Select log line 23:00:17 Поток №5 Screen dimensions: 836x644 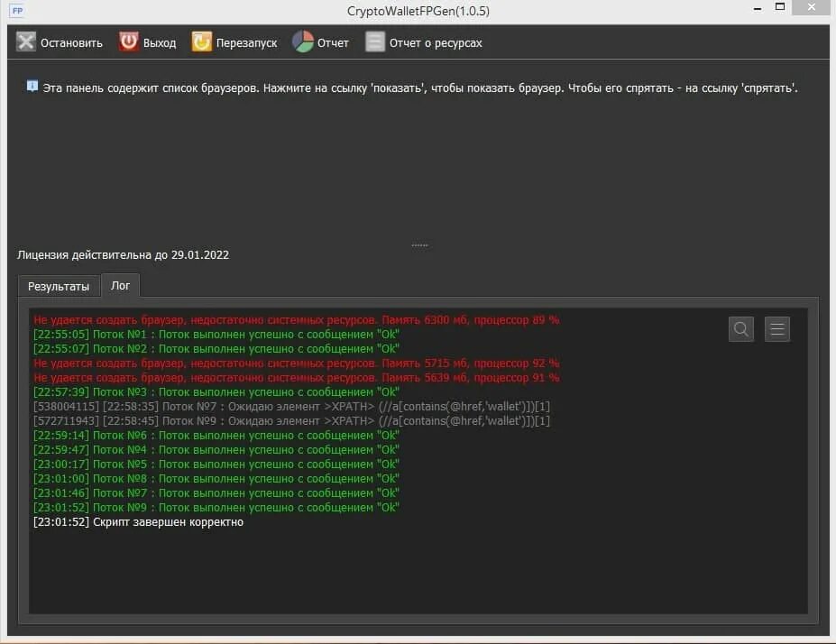216,464
